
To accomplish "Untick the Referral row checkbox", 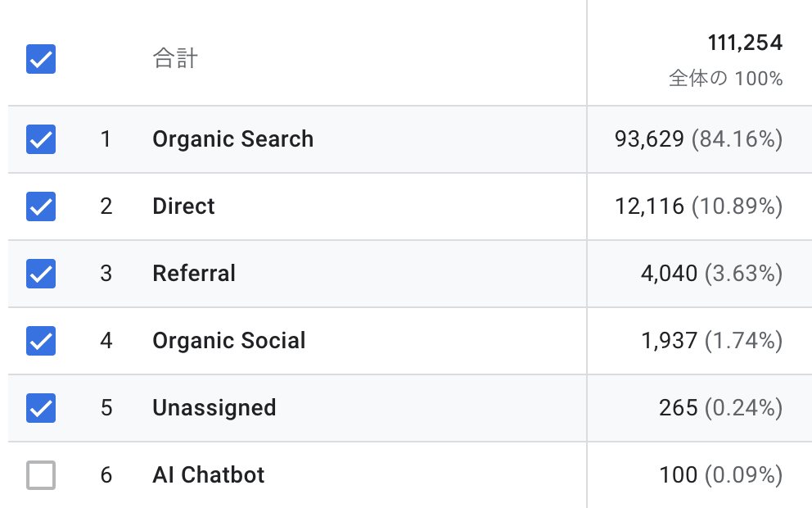I will coord(41,274).
